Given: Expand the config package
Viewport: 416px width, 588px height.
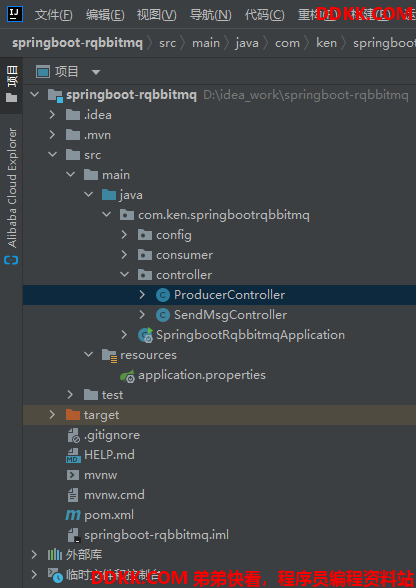Looking at the screenshot, I should pyautogui.click(x=125, y=235).
